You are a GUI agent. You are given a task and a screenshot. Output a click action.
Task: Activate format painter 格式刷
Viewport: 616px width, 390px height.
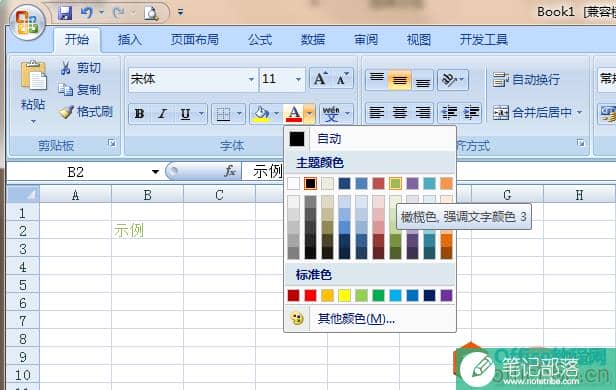86,112
